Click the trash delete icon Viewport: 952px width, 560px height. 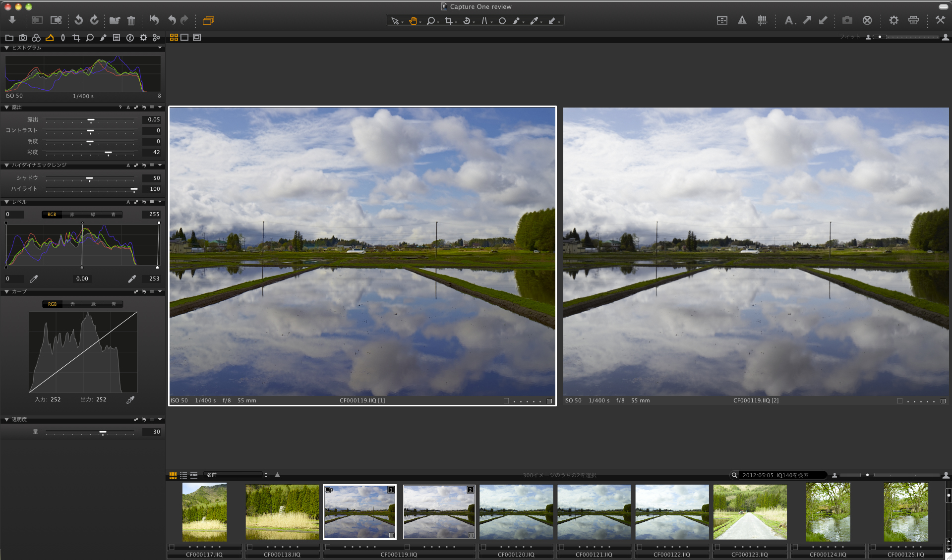[x=131, y=20]
